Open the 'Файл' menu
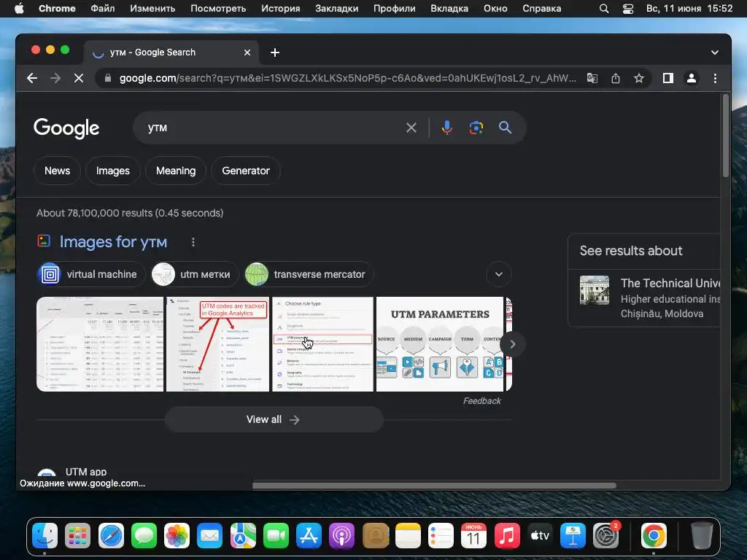 [x=102, y=9]
